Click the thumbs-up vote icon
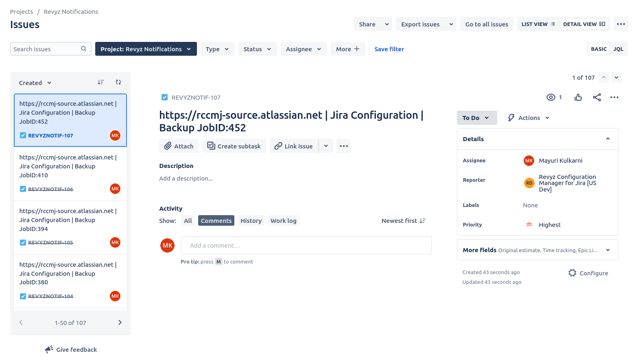Image resolution: width=638 pixels, height=364 pixels. pos(578,97)
